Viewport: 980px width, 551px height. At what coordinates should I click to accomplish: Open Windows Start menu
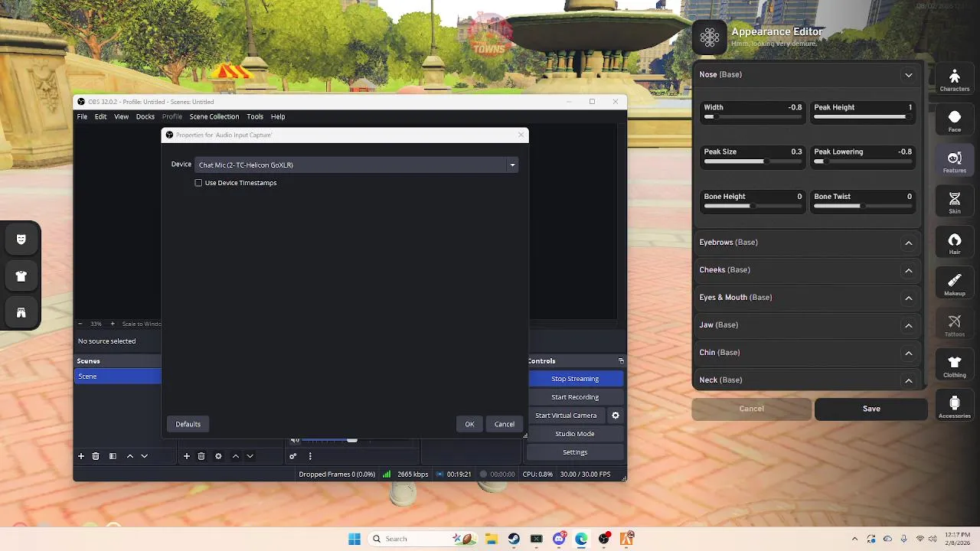pos(354,539)
